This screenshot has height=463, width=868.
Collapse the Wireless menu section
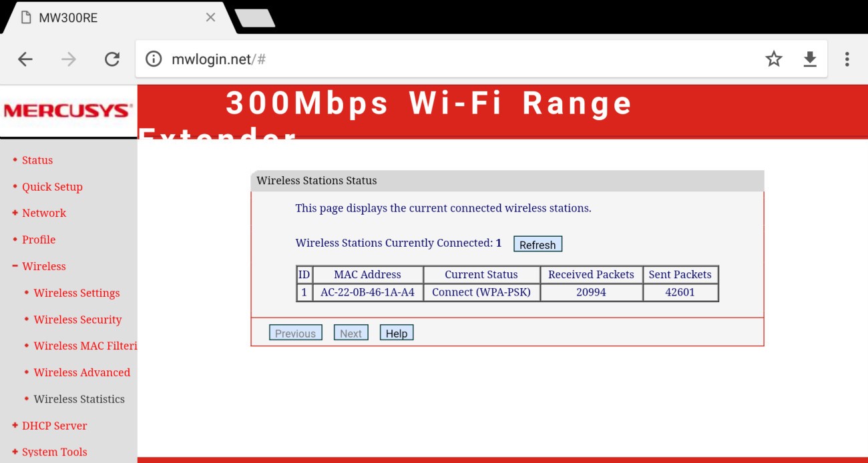tap(43, 266)
